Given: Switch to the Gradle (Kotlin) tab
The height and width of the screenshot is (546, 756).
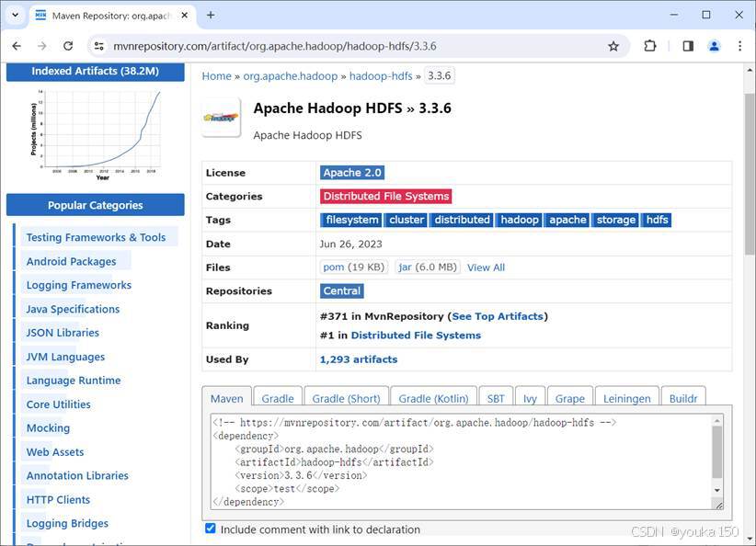Looking at the screenshot, I should click(x=433, y=399).
